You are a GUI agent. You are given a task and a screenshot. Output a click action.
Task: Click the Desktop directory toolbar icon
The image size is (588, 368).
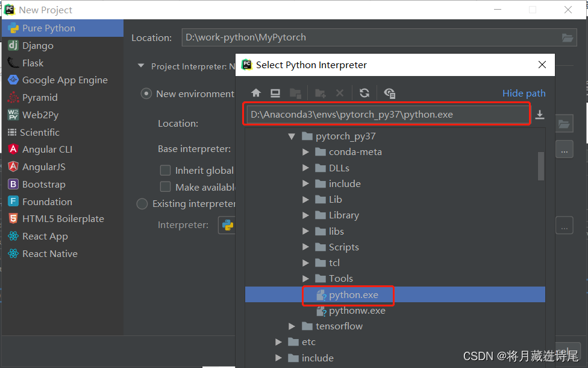[275, 93]
